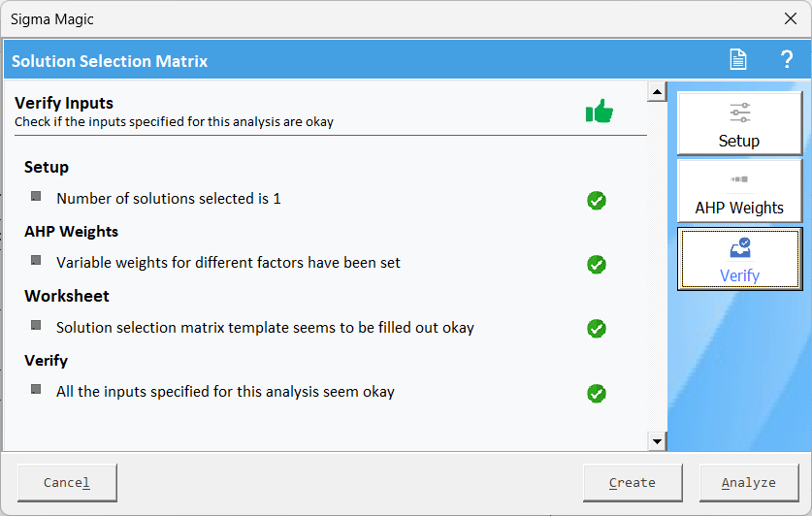Click the scrollbar down arrow
This screenshot has width=812, height=516.
coord(657,441)
